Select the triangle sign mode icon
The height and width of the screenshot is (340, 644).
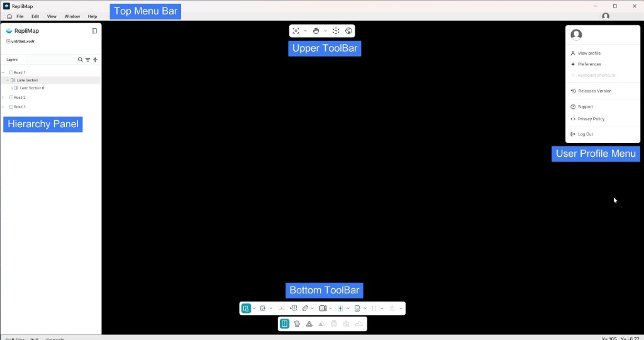pos(309,324)
